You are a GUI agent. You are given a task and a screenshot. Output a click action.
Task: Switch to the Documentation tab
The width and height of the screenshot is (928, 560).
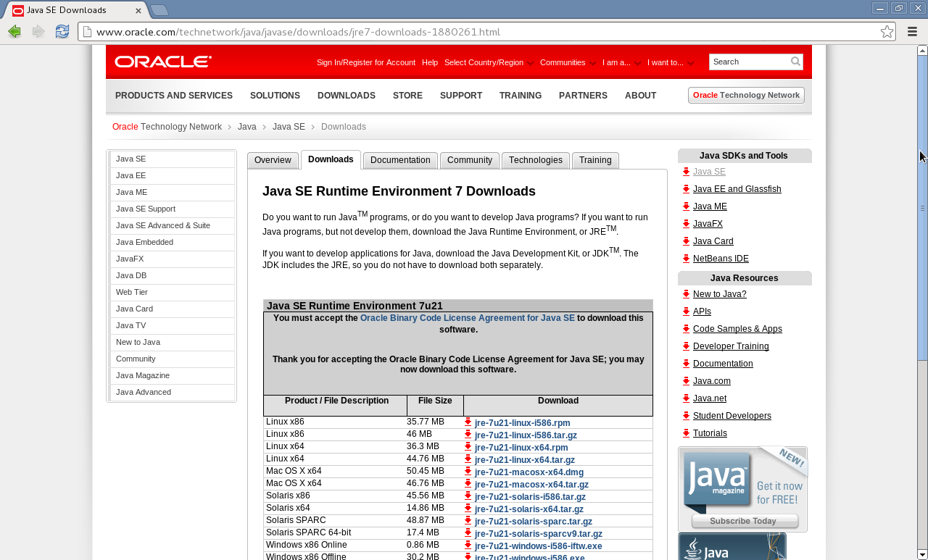click(x=400, y=160)
